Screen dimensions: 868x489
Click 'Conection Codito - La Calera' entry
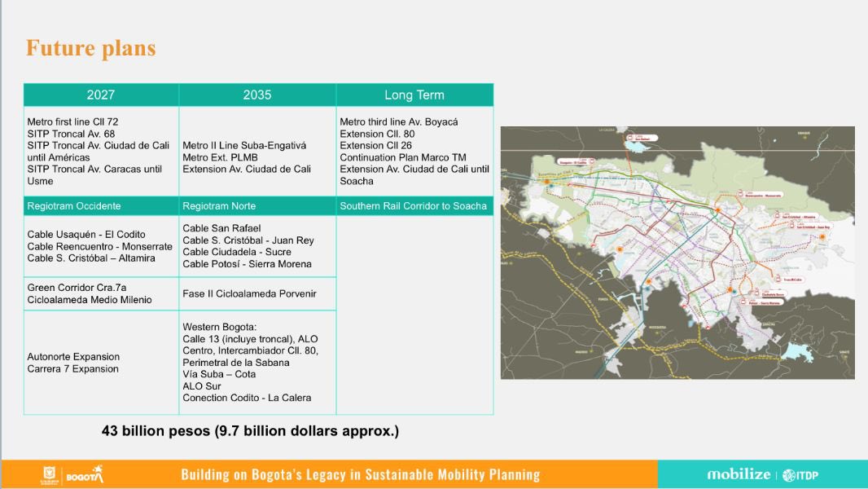point(247,398)
